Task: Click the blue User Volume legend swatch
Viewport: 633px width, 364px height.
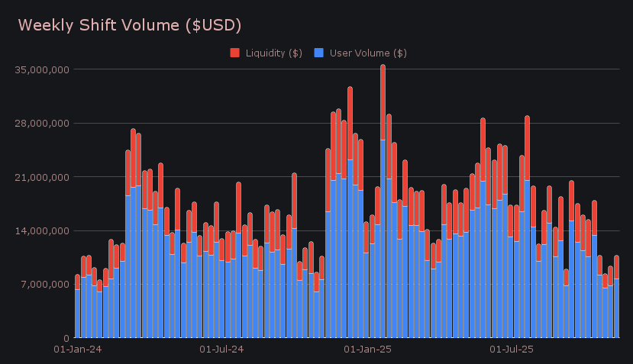Action: [318, 53]
